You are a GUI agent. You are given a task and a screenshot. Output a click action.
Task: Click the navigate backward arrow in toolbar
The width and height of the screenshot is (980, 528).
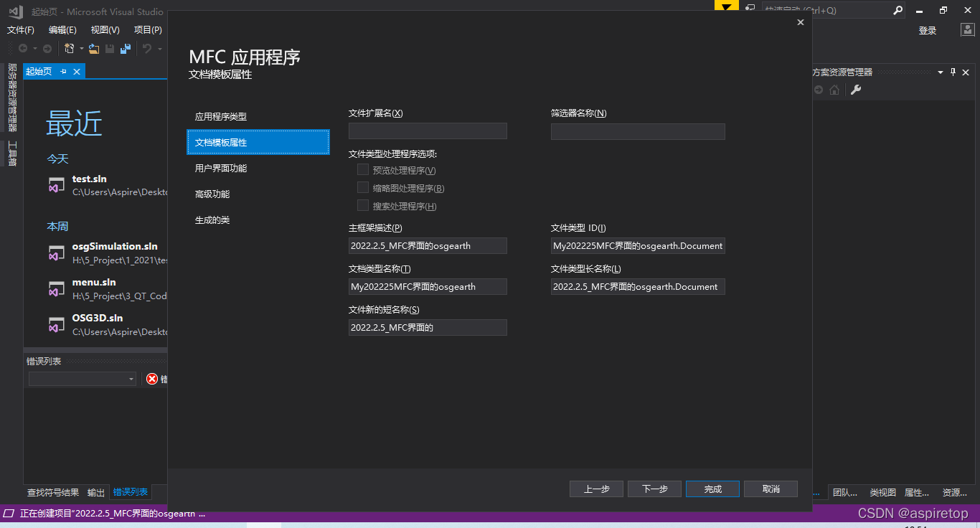pyautogui.click(x=23, y=49)
